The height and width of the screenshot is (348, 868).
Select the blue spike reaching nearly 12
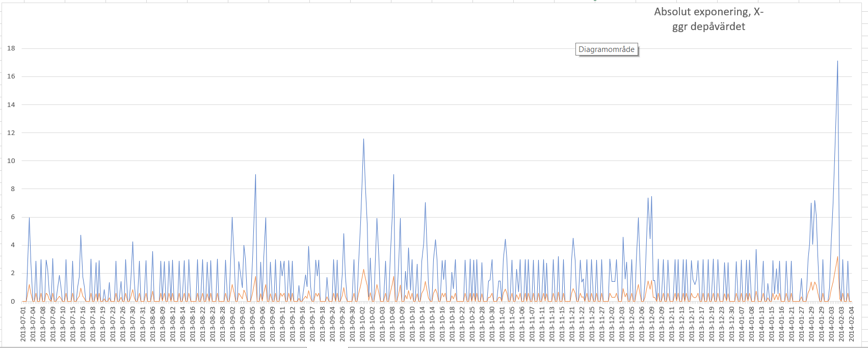pos(363,139)
